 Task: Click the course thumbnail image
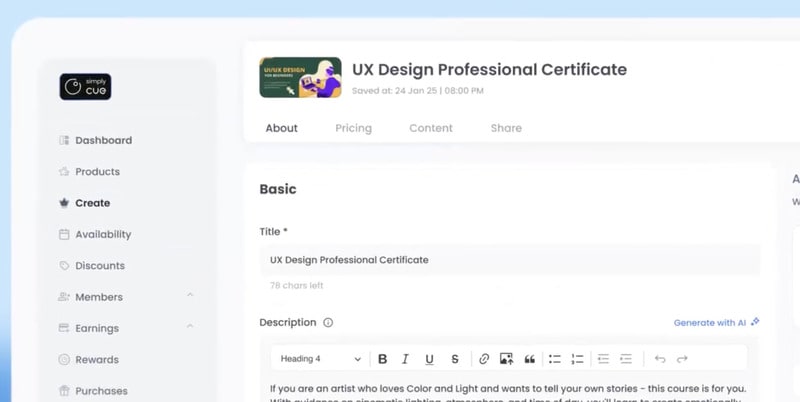coord(300,77)
